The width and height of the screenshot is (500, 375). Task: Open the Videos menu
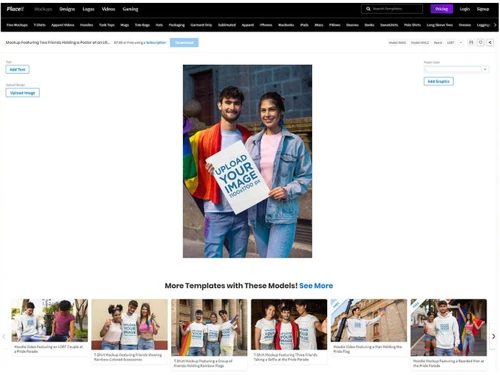108,9
